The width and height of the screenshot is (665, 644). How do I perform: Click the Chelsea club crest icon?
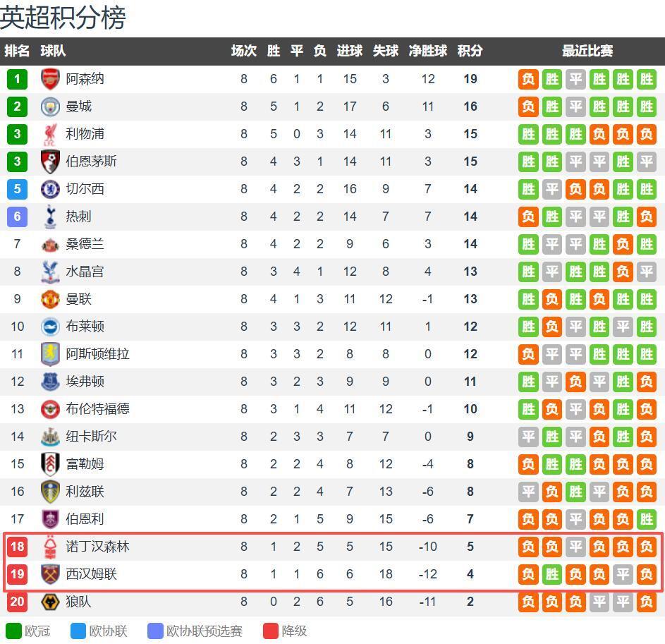51,189
